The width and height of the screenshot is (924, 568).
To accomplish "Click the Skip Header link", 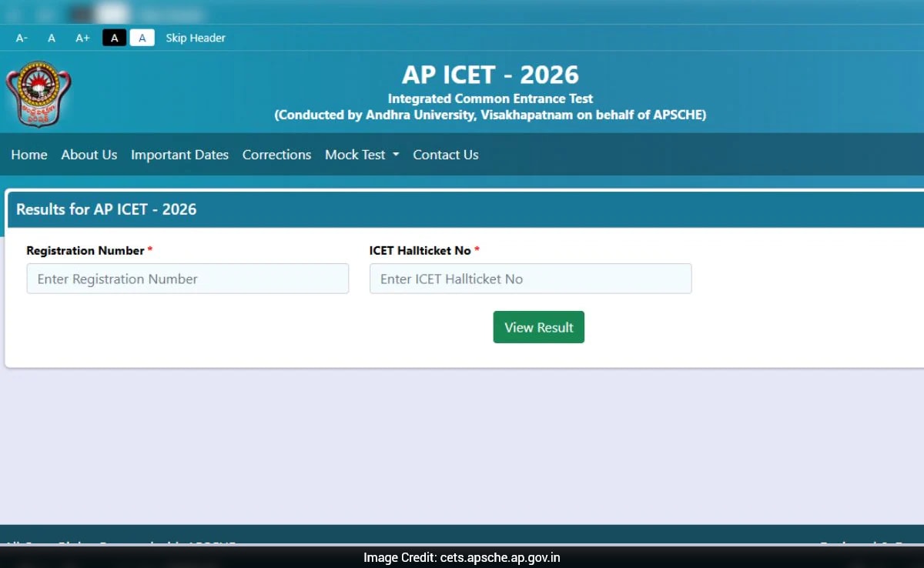I will point(196,38).
